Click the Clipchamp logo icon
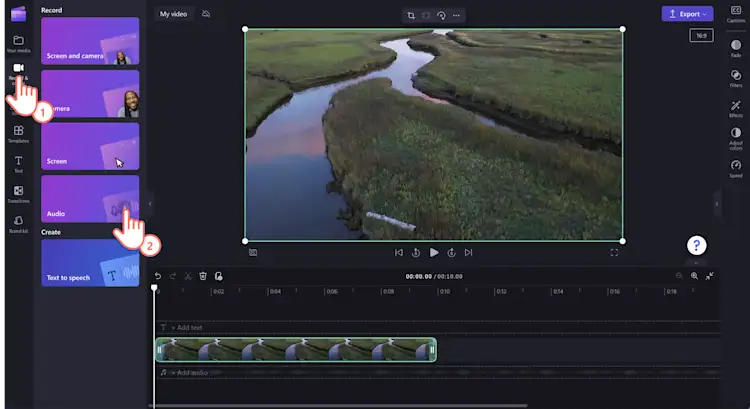This screenshot has width=750, height=409. [x=18, y=14]
